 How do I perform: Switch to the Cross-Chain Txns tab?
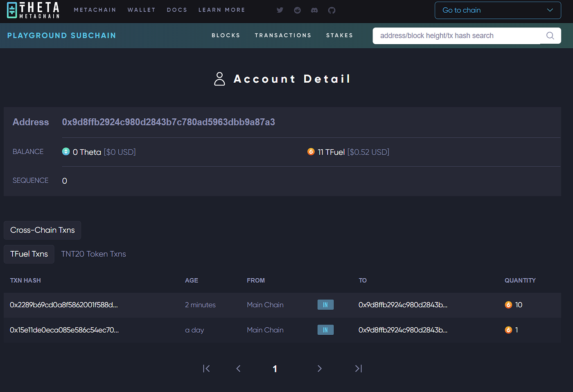point(43,230)
